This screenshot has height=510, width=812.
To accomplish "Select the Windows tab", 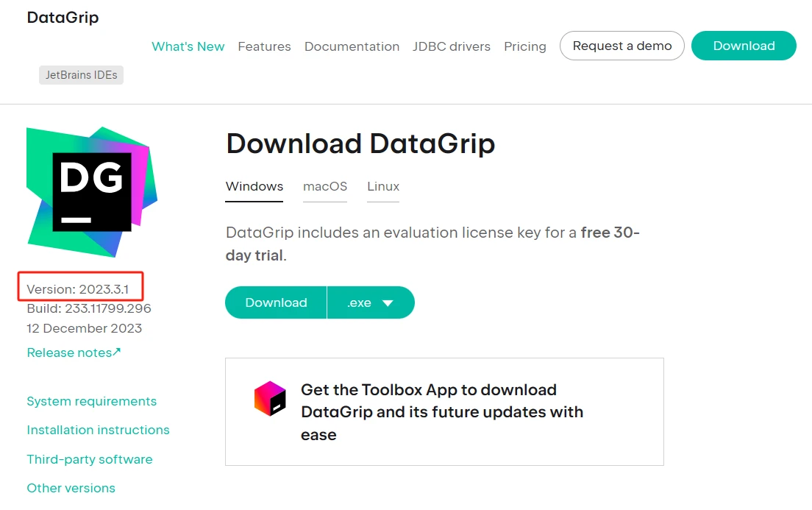I will [x=254, y=187].
